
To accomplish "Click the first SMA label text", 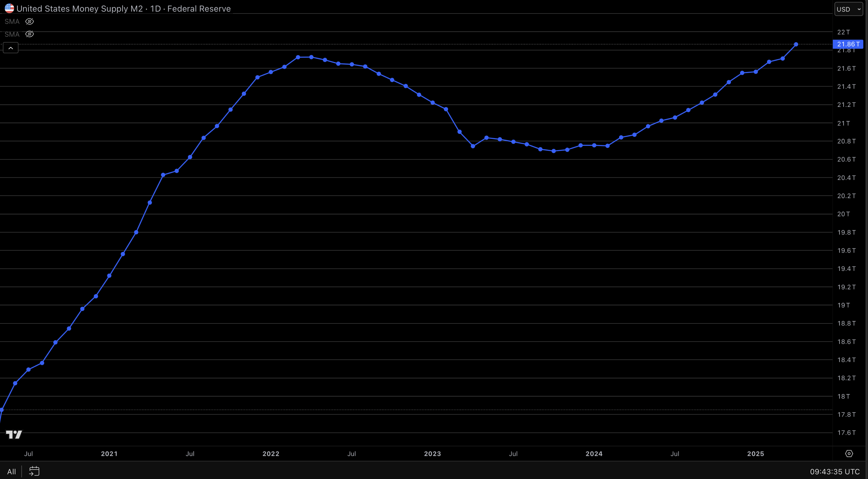I will (12, 21).
